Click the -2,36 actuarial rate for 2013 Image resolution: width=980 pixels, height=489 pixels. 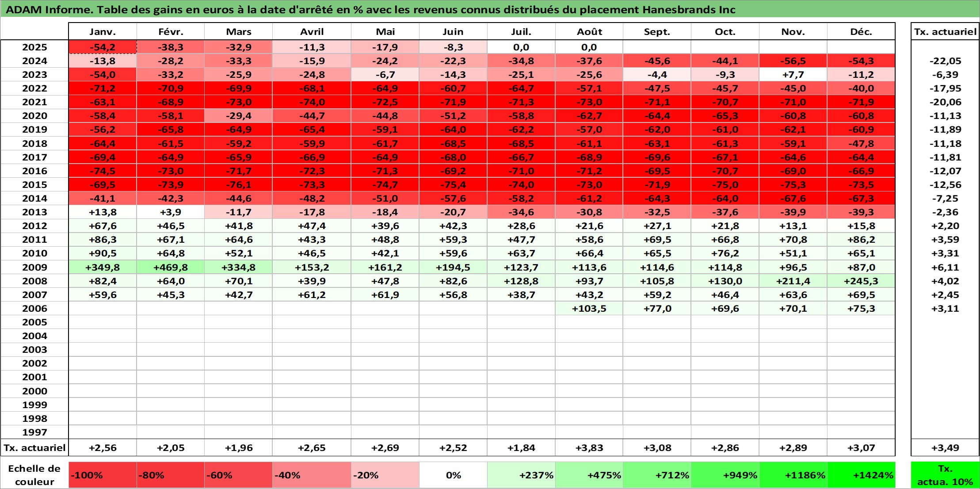pyautogui.click(x=945, y=212)
